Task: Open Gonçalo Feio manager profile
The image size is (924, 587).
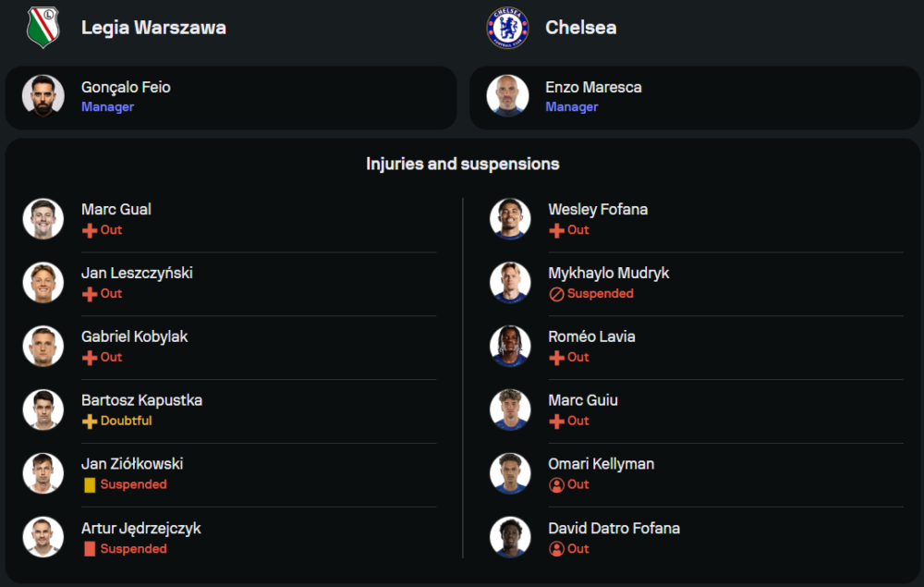Action: coord(126,88)
